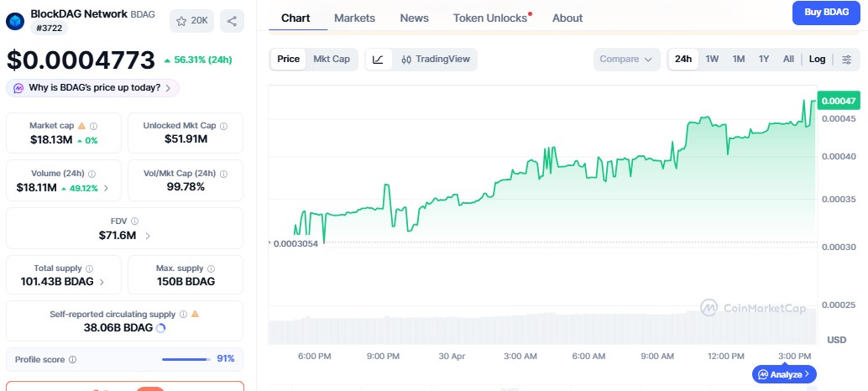Select the 1Y time range
This screenshot has width=868, height=391.
tap(764, 60)
